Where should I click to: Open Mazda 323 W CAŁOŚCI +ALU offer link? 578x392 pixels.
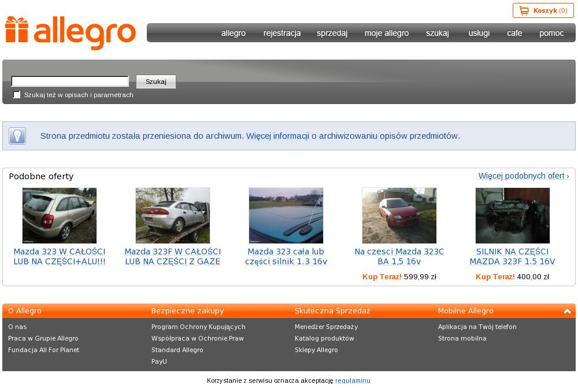tap(60, 257)
